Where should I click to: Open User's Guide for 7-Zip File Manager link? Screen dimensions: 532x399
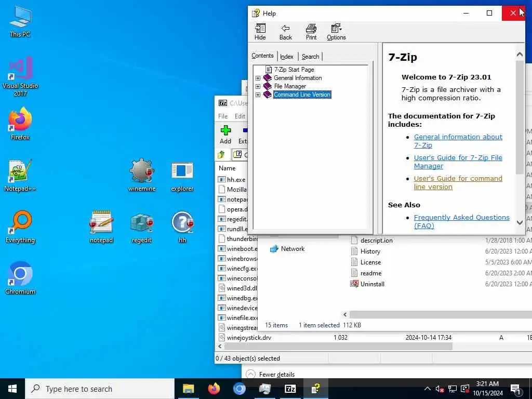(x=458, y=162)
